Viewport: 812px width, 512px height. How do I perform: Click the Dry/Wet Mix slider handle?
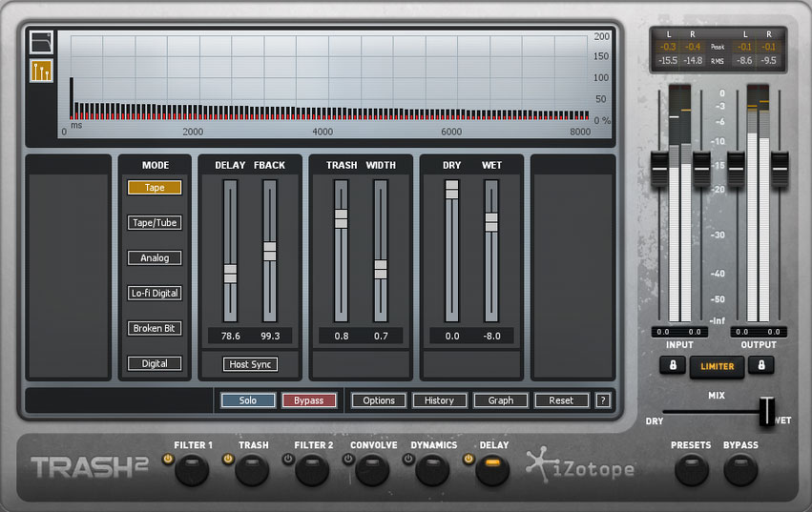pos(765,412)
